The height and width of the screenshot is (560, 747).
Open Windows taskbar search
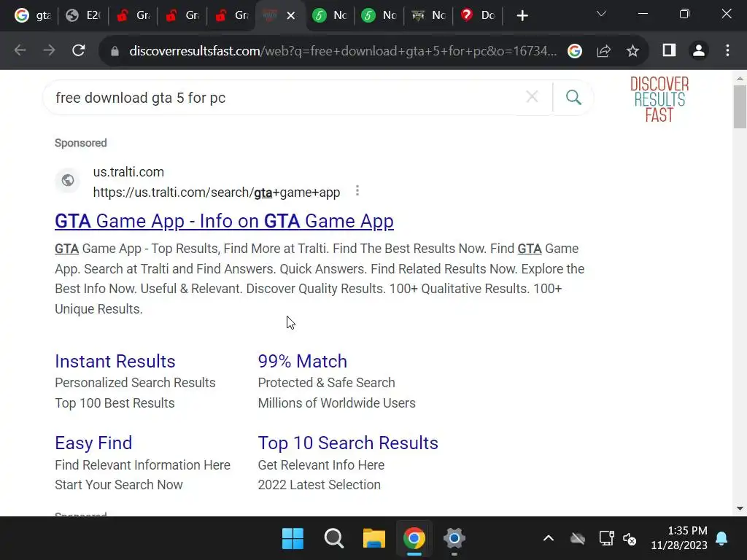tap(333, 538)
